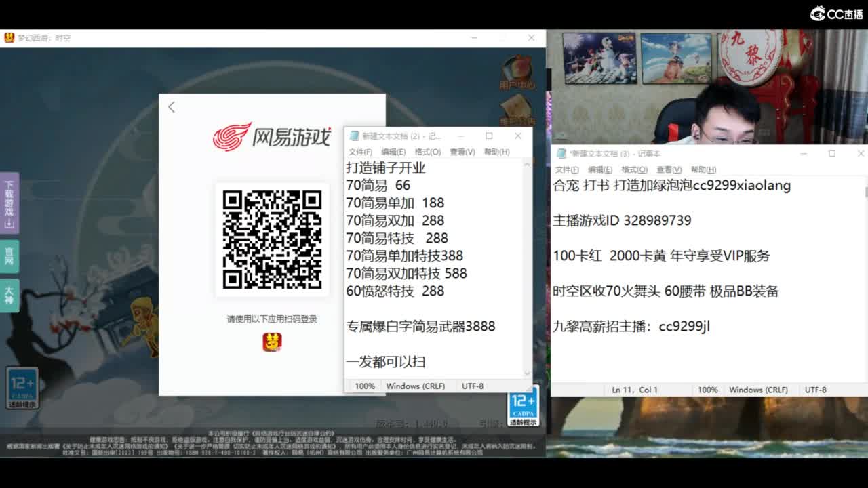The height and width of the screenshot is (488, 868).
Task: Click the 12+ CADPA badge near notepad corner
Action: [x=524, y=406]
